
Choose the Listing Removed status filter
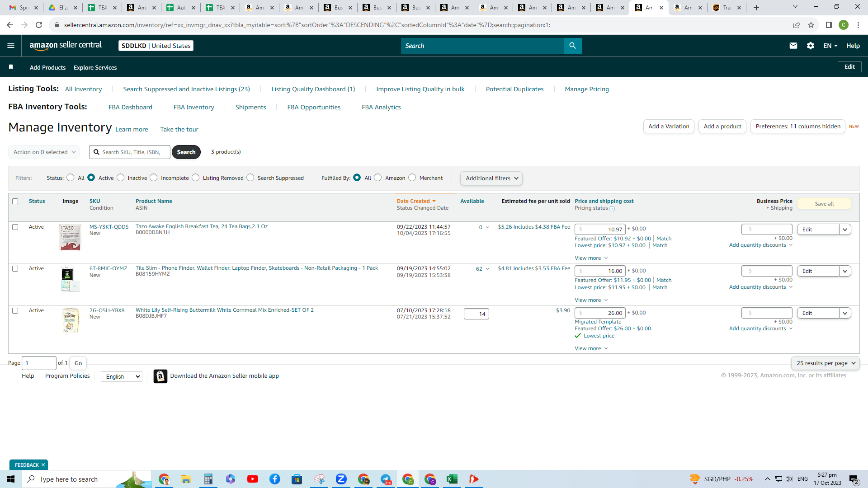click(196, 178)
